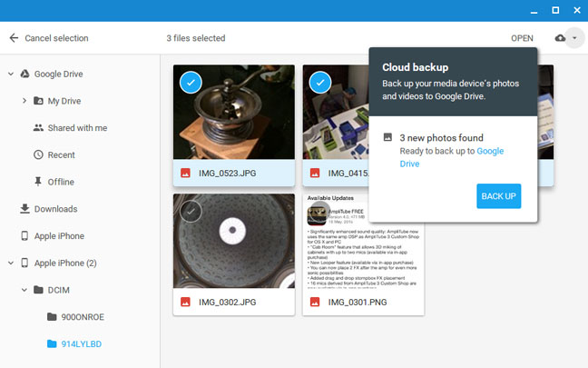Image resolution: width=588 pixels, height=368 pixels.
Task: Select the Google Drive root label
Action: [58, 74]
